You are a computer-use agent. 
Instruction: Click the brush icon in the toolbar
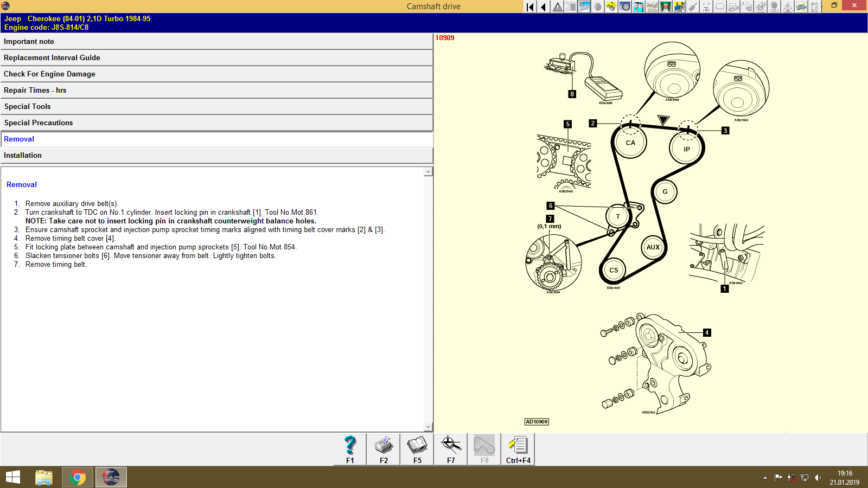pyautogui.click(x=693, y=7)
